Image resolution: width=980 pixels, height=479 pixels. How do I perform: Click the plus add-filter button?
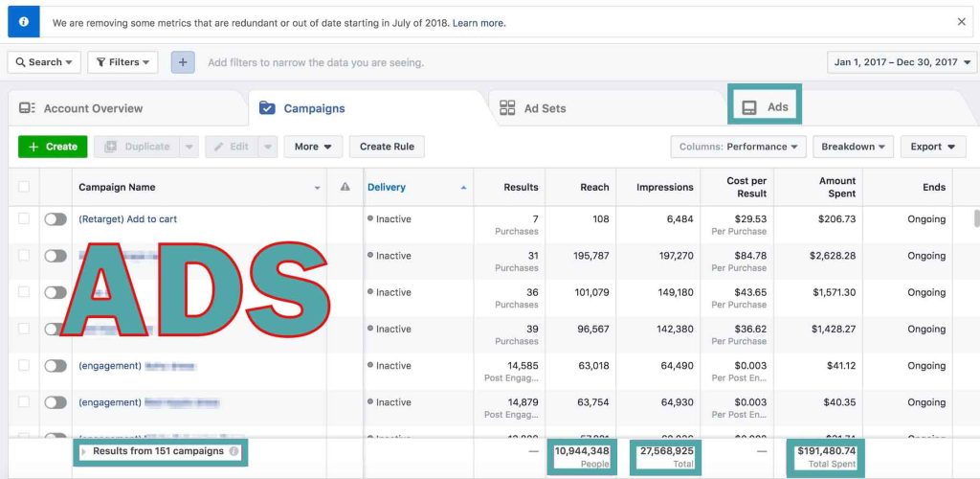click(183, 62)
